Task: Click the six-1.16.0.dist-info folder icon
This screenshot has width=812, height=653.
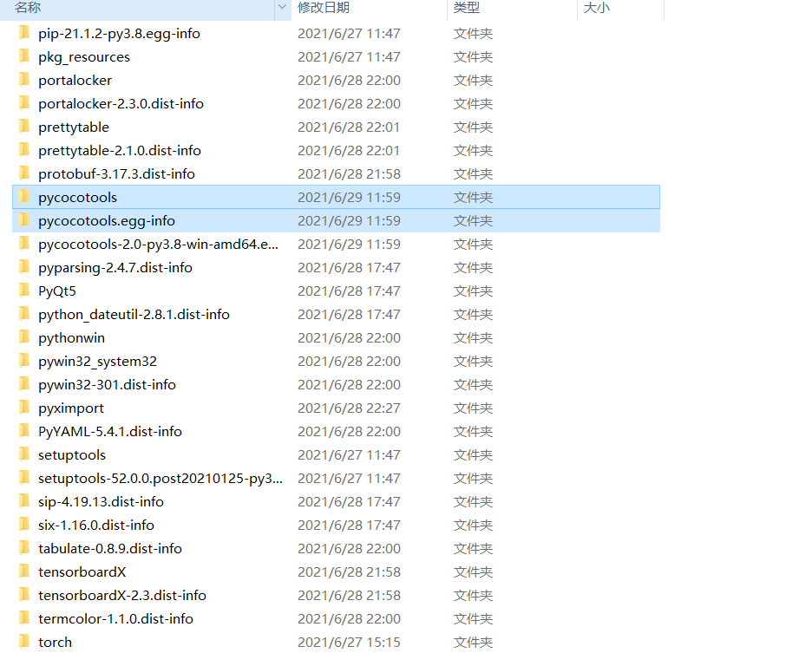Action: 23,525
